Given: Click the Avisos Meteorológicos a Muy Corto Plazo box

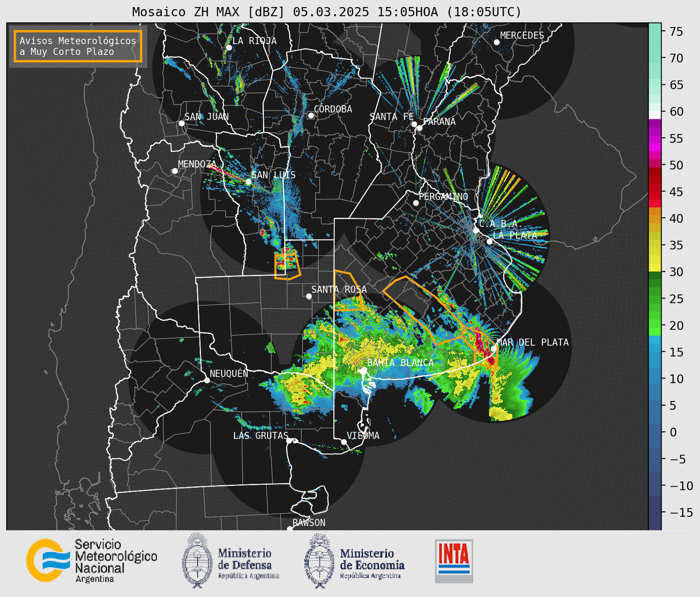Looking at the screenshot, I should coord(78,46).
